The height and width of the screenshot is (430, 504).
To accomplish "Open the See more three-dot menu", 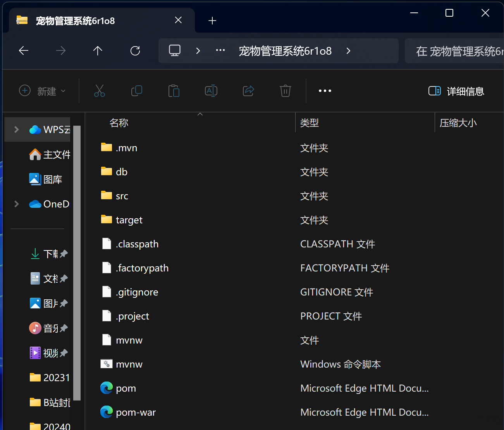I will point(325,91).
